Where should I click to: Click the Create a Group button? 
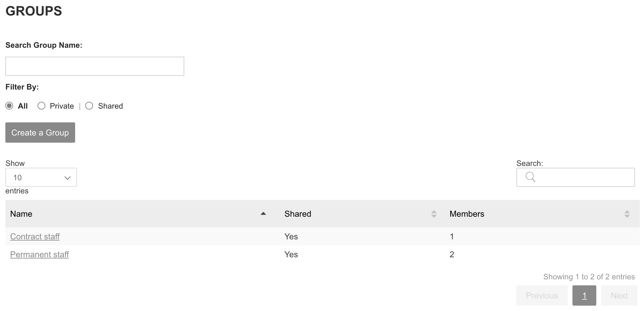(40, 133)
